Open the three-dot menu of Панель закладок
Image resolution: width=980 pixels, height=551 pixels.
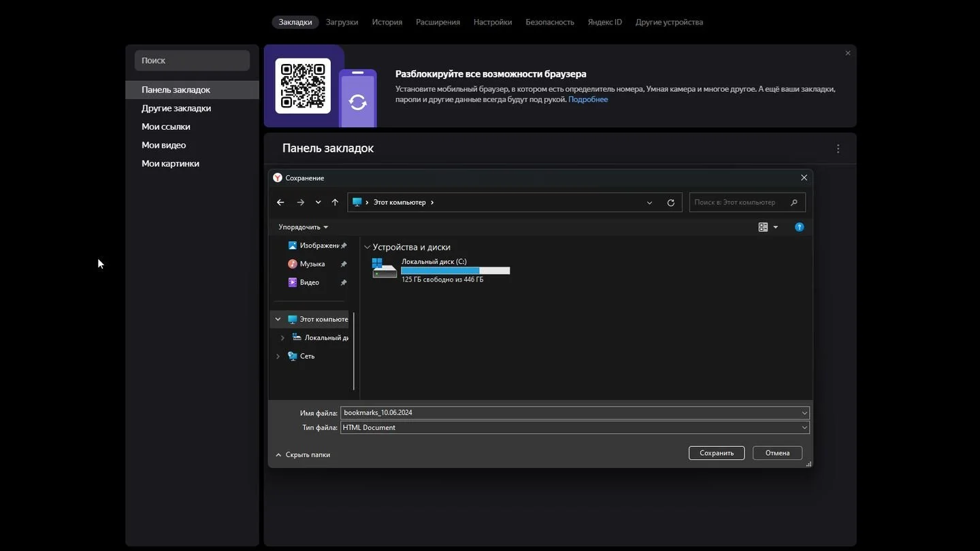pyautogui.click(x=838, y=148)
